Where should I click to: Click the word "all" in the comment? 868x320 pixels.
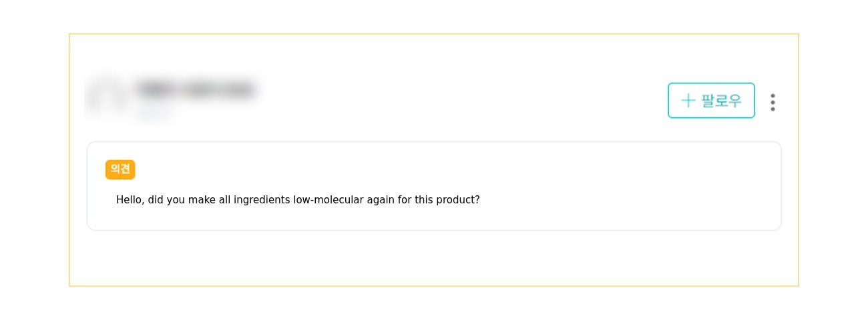(224, 199)
